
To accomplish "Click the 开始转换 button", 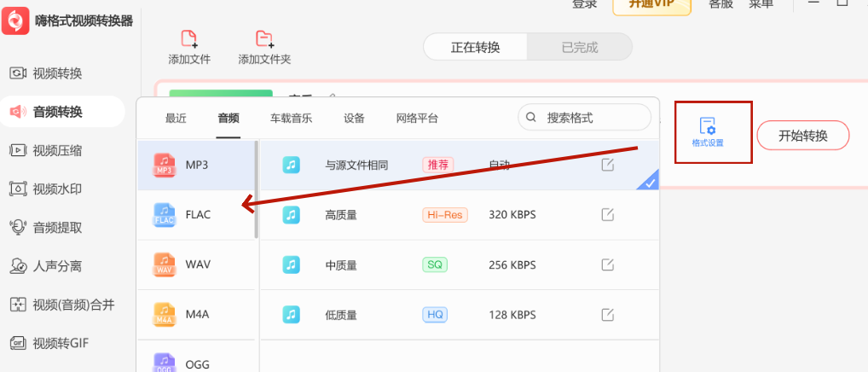I will pyautogui.click(x=802, y=136).
